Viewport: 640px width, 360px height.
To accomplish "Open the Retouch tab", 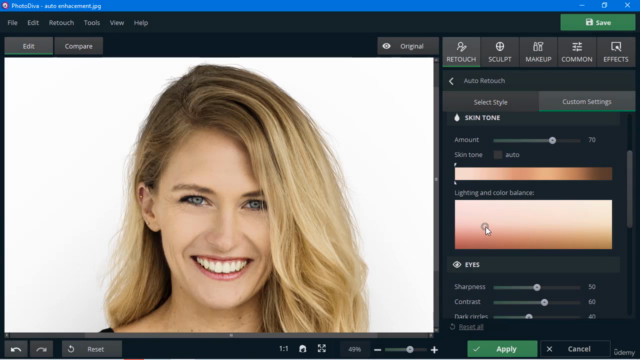I will point(461,52).
